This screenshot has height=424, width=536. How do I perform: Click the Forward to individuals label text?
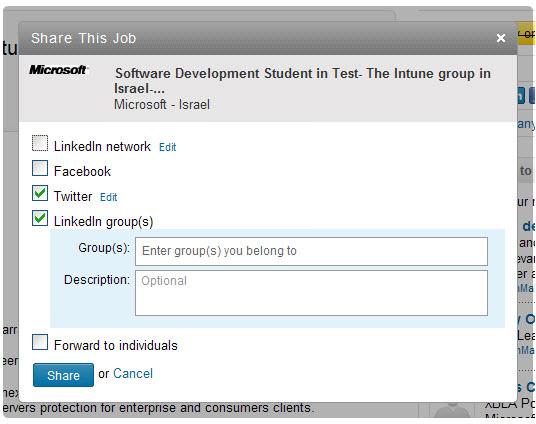point(116,345)
